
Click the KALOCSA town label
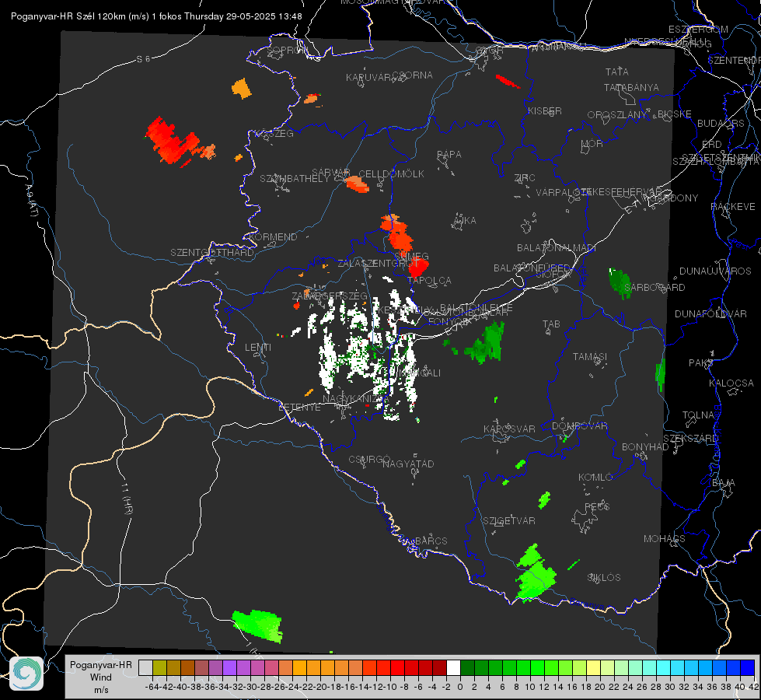[731, 383]
